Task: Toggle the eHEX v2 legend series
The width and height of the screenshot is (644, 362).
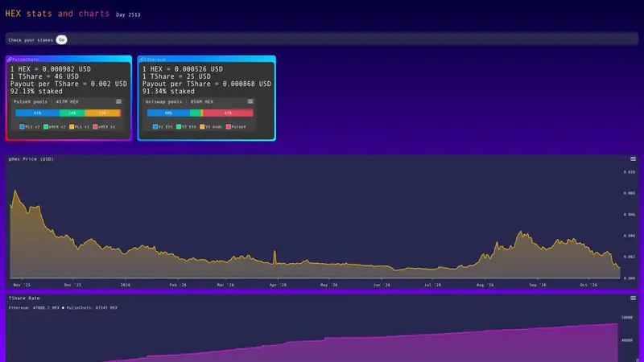Action: (55, 127)
